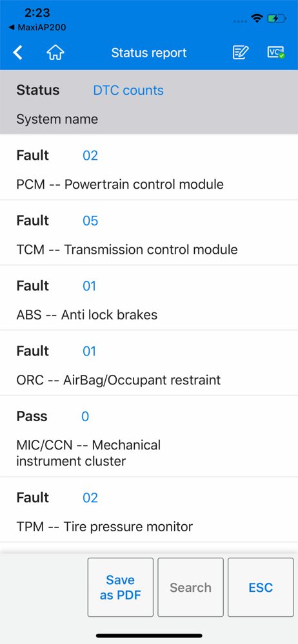Viewport: 298px width, 644px height.
Task: Tap the Wi-Fi status icon
Action: point(257,19)
